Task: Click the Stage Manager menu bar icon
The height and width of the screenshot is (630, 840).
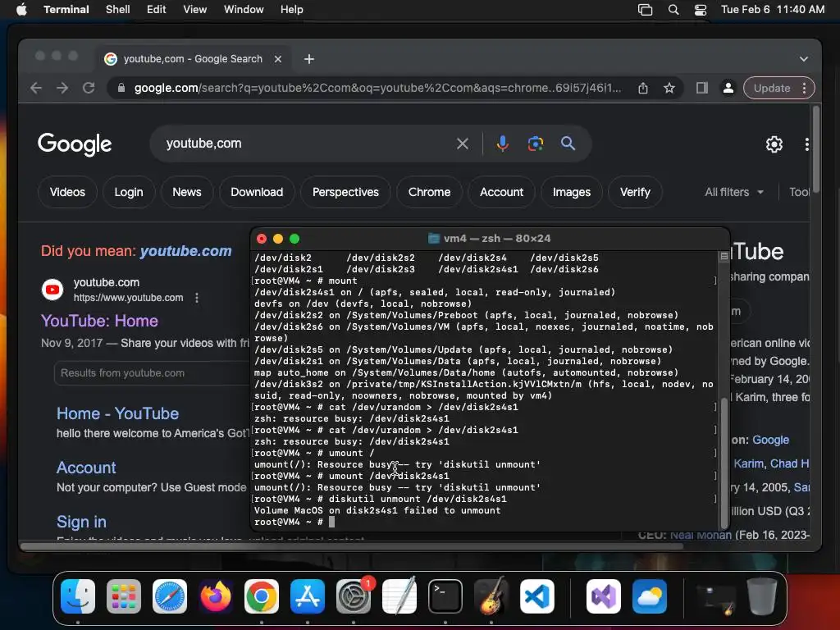Action: point(645,10)
